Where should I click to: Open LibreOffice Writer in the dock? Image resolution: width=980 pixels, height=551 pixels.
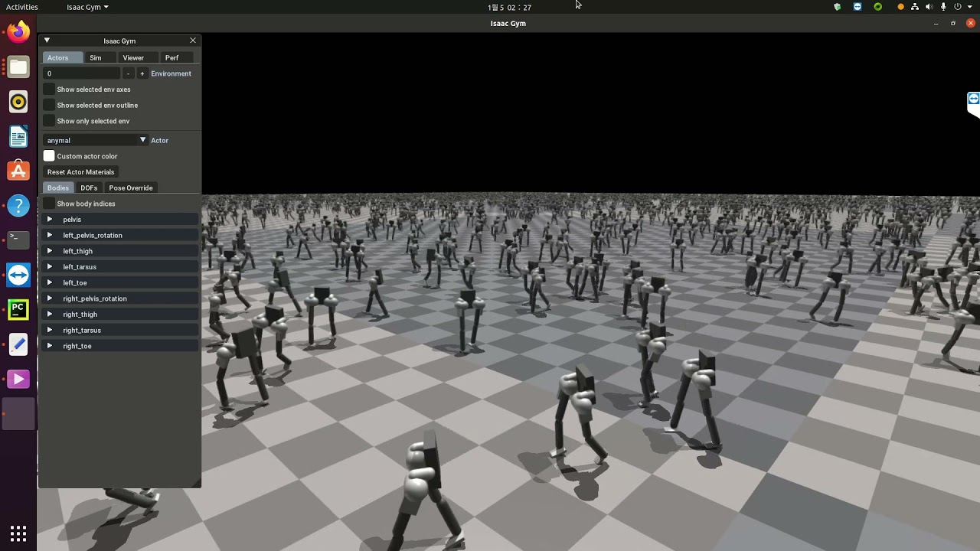pyautogui.click(x=18, y=136)
